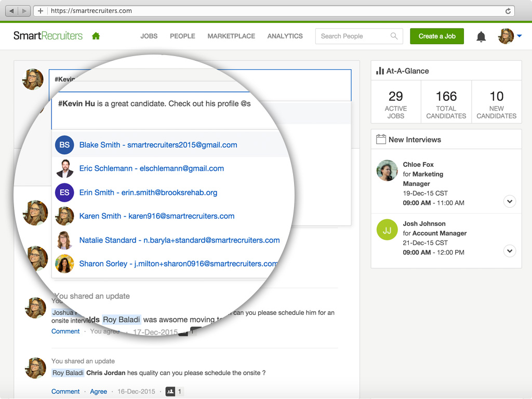Comment on the 17-Dec-2015 update
The width and height of the screenshot is (532, 399).
point(65,331)
